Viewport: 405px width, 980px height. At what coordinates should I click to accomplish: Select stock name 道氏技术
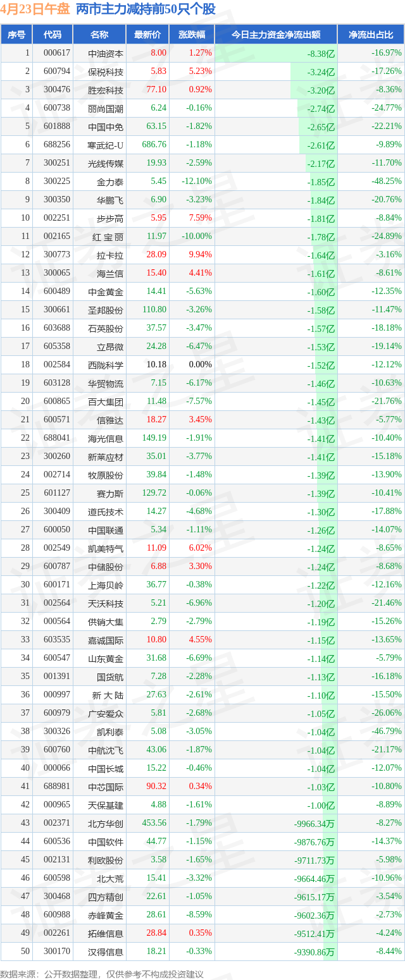tap(106, 511)
